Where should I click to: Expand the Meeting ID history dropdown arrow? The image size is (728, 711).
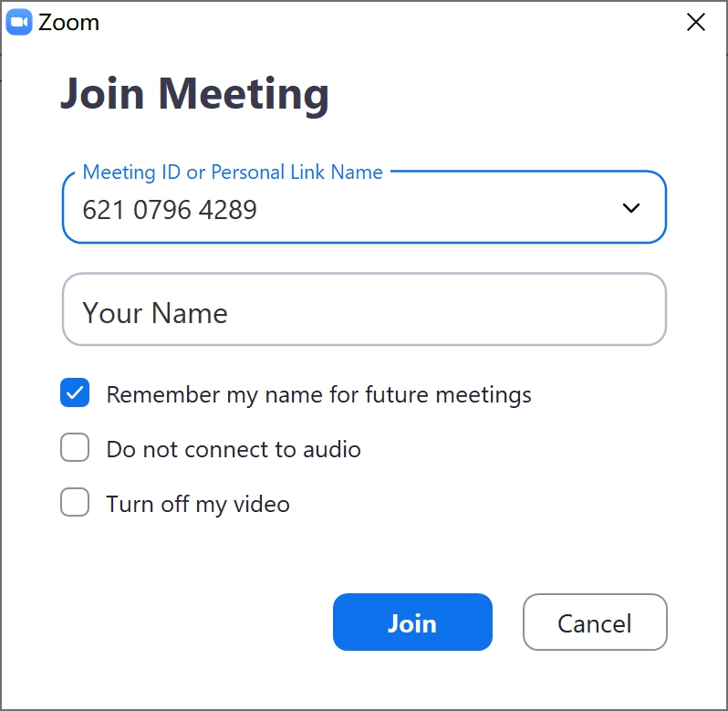point(630,208)
